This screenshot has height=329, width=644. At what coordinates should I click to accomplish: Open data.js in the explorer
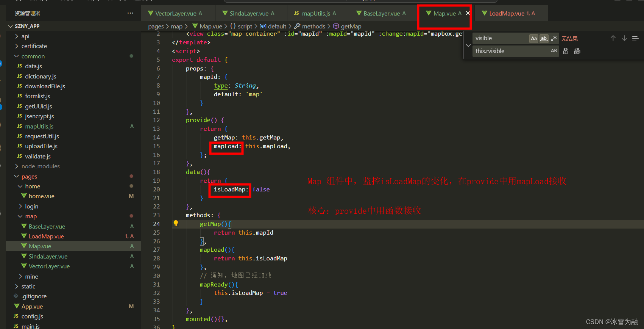point(33,66)
